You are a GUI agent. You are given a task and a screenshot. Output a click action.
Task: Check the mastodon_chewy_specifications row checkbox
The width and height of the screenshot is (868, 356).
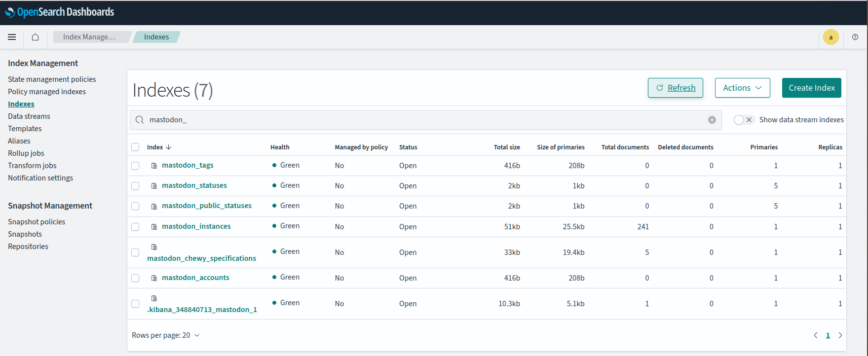tap(135, 252)
